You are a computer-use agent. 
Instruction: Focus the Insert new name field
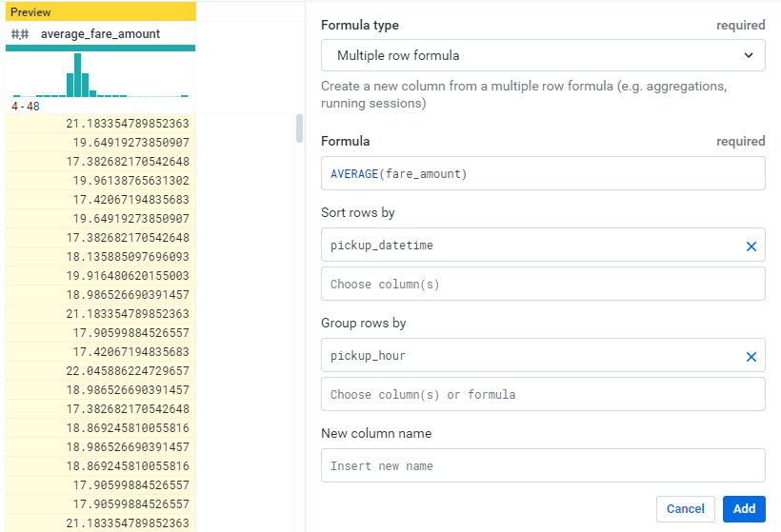point(543,466)
